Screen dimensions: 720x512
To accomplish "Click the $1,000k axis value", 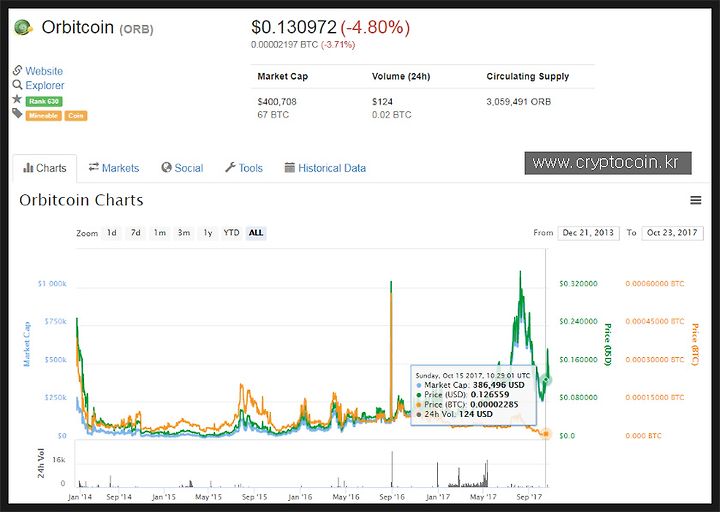I will [x=52, y=284].
